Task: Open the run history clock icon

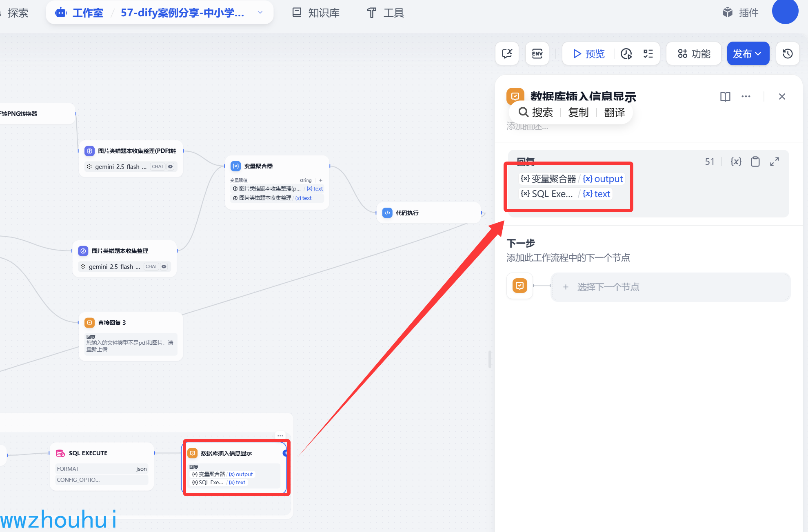Action: 626,53
